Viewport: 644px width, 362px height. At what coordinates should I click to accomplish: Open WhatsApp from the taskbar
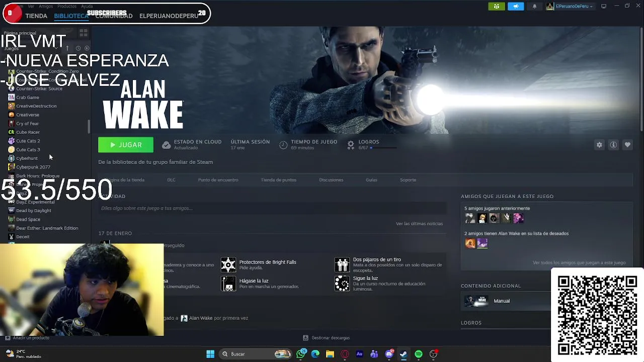301,354
